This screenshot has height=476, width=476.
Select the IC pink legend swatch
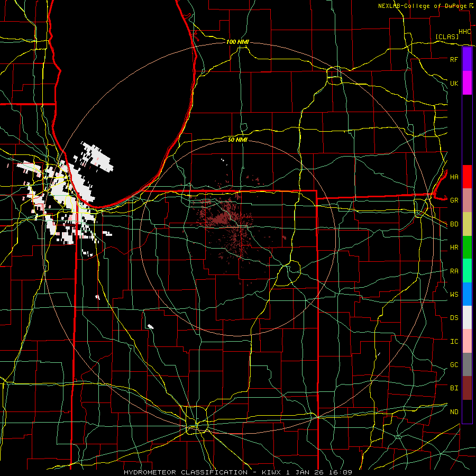pyautogui.click(x=467, y=341)
